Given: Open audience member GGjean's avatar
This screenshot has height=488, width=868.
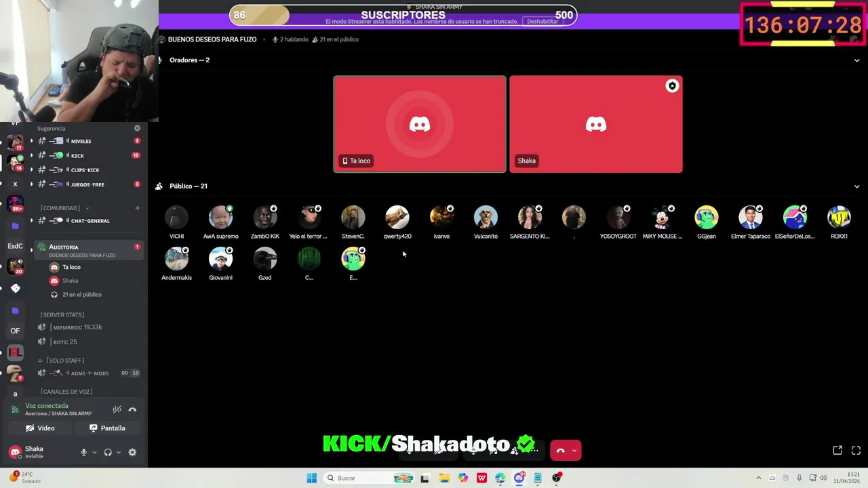Looking at the screenshot, I should click(707, 218).
